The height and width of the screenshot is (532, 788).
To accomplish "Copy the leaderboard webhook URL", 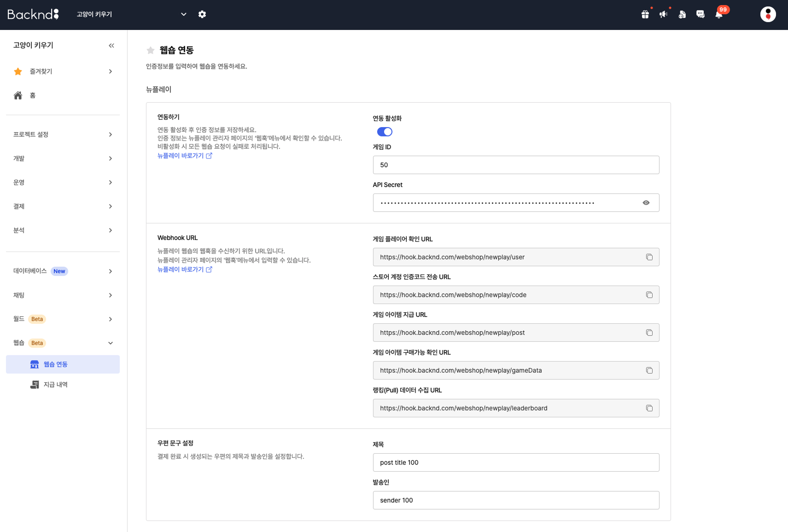I will pos(649,408).
